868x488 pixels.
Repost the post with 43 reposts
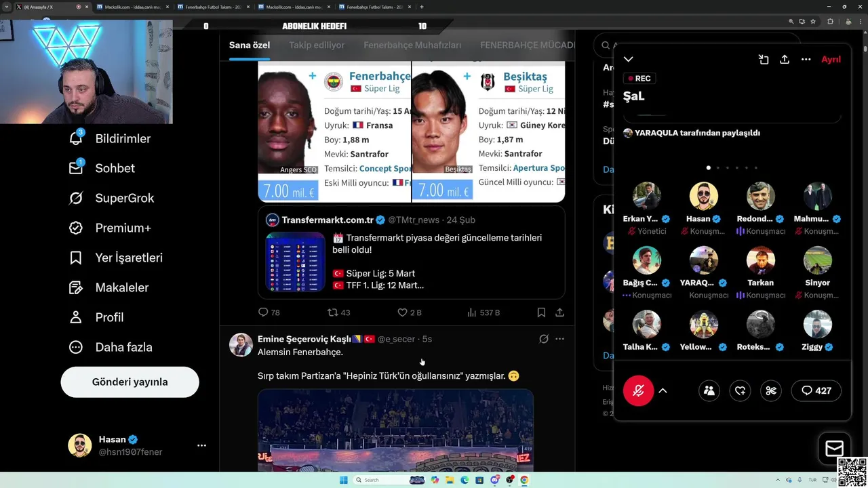(x=338, y=312)
